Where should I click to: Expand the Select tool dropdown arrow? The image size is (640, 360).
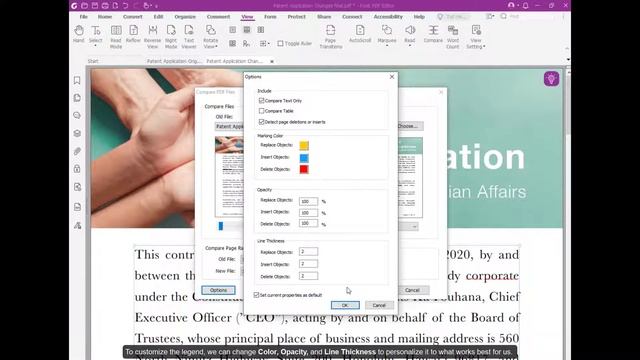coord(96,46)
